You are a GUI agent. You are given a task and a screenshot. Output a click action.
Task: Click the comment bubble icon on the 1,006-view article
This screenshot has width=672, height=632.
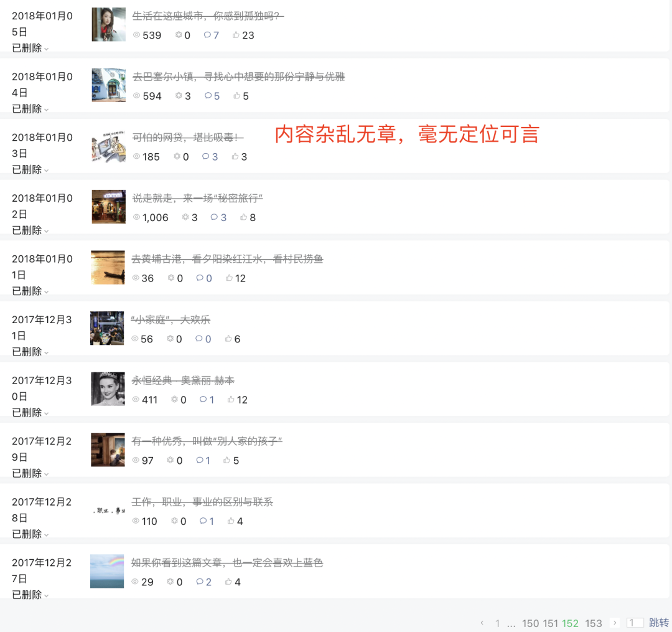point(214,217)
